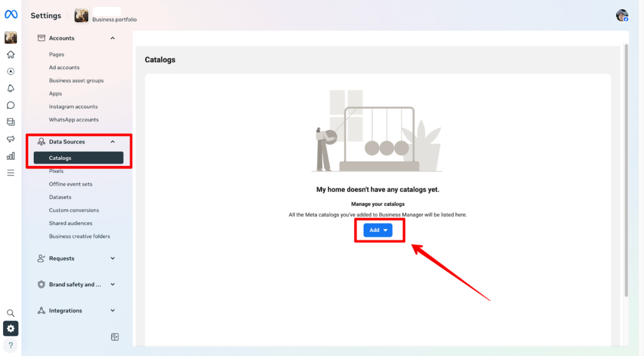Open the Add dropdown button

pos(378,230)
